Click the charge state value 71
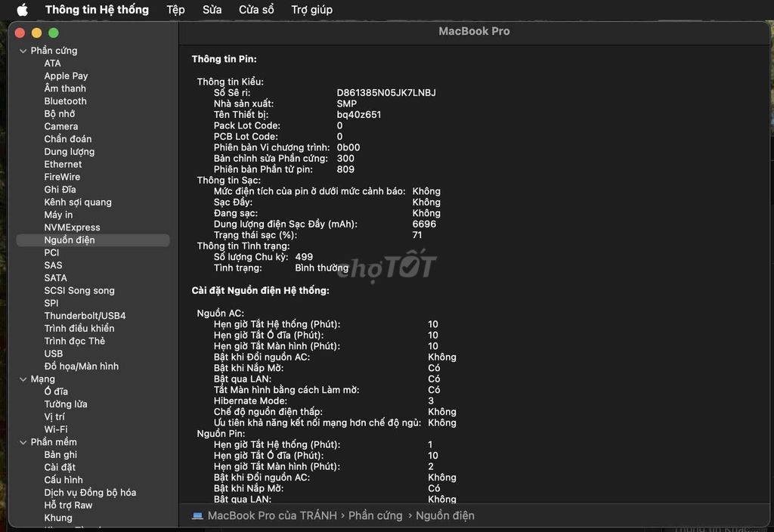 pos(417,235)
